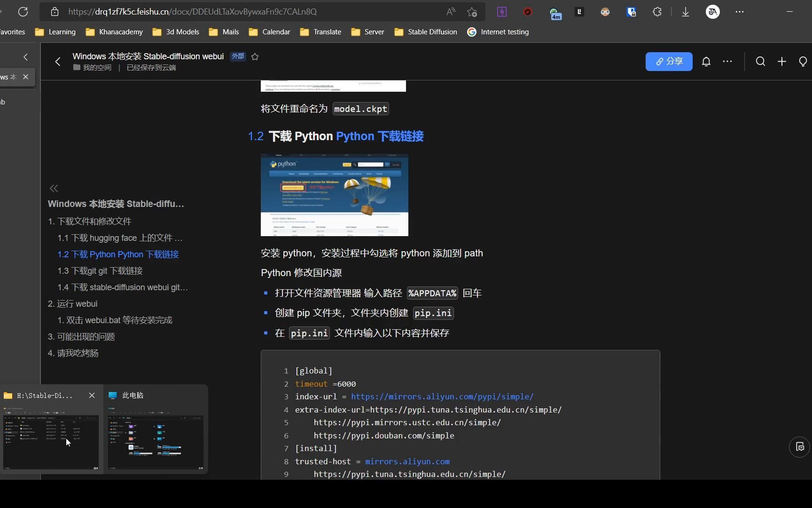Screen dimensions: 812x508
Task: Star the document as favorite
Action: pyautogui.click(x=255, y=56)
